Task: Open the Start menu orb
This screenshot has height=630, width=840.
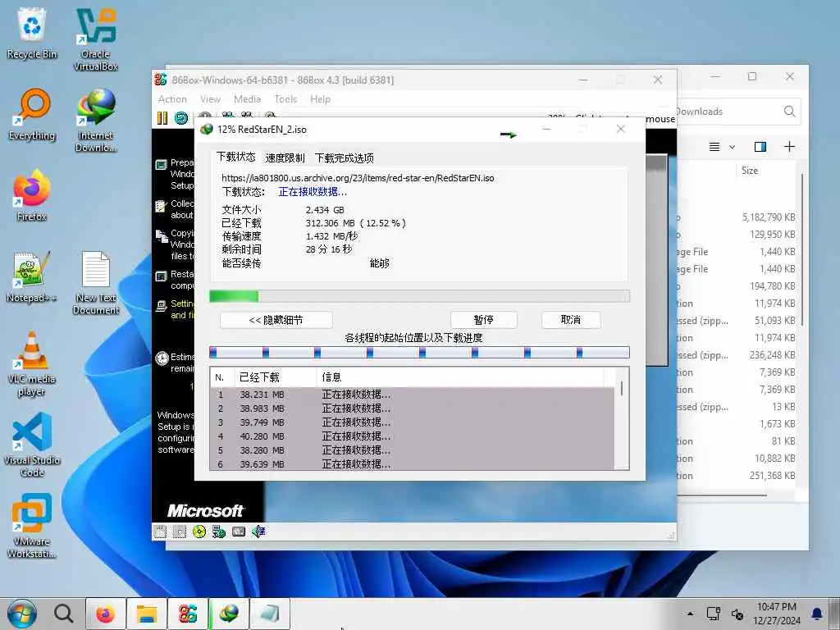Action: [x=22, y=614]
